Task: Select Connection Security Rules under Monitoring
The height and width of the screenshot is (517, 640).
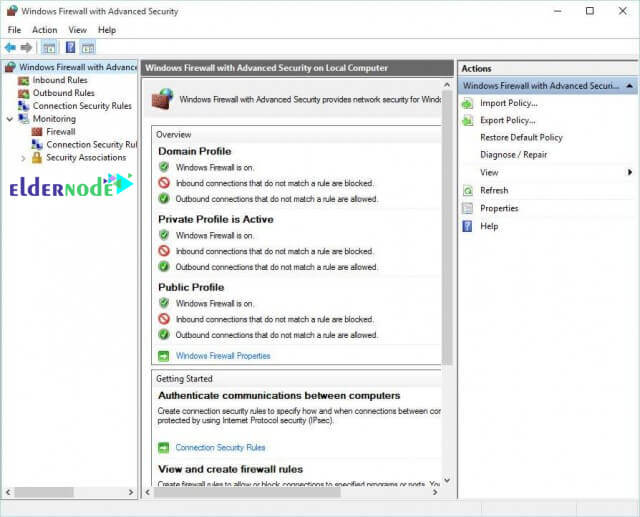Action: (91, 145)
